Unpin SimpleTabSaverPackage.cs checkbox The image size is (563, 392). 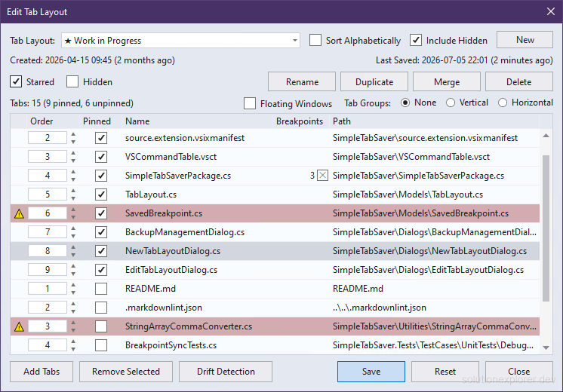101,176
